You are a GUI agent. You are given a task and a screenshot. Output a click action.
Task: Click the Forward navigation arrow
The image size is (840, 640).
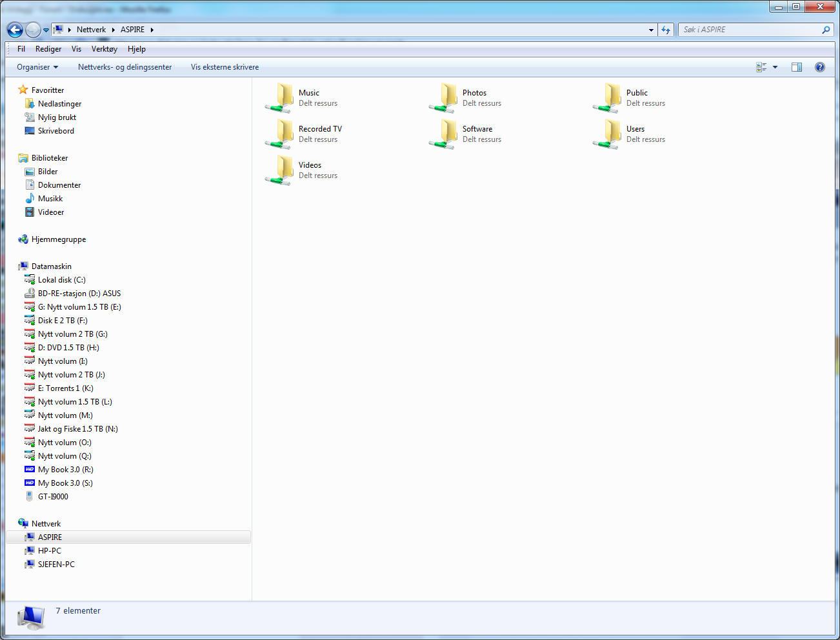point(33,30)
